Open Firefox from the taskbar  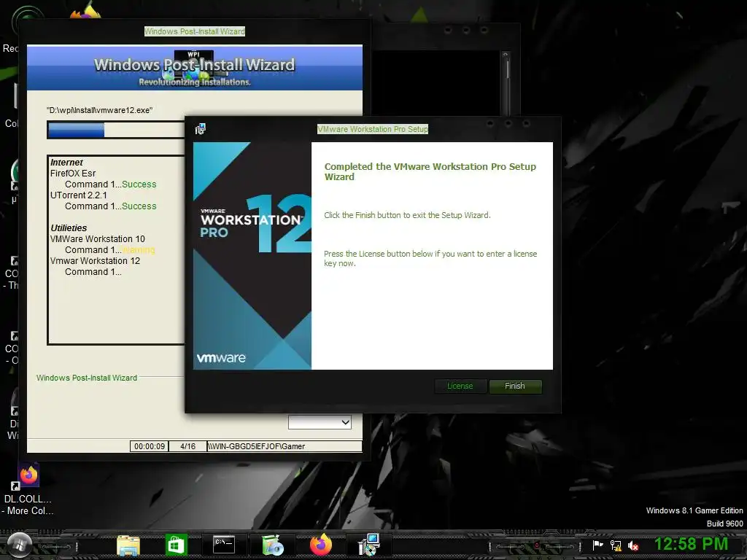321,545
